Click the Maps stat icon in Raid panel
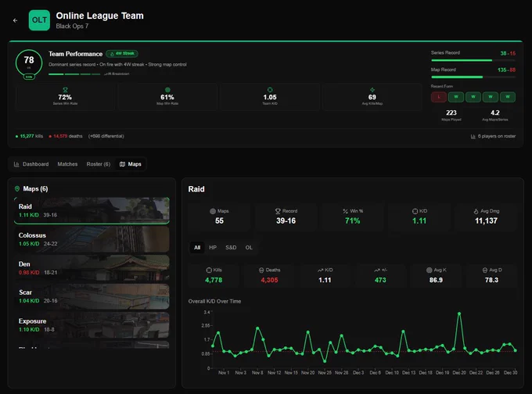Screen dimensions: 532x394 click(213, 211)
